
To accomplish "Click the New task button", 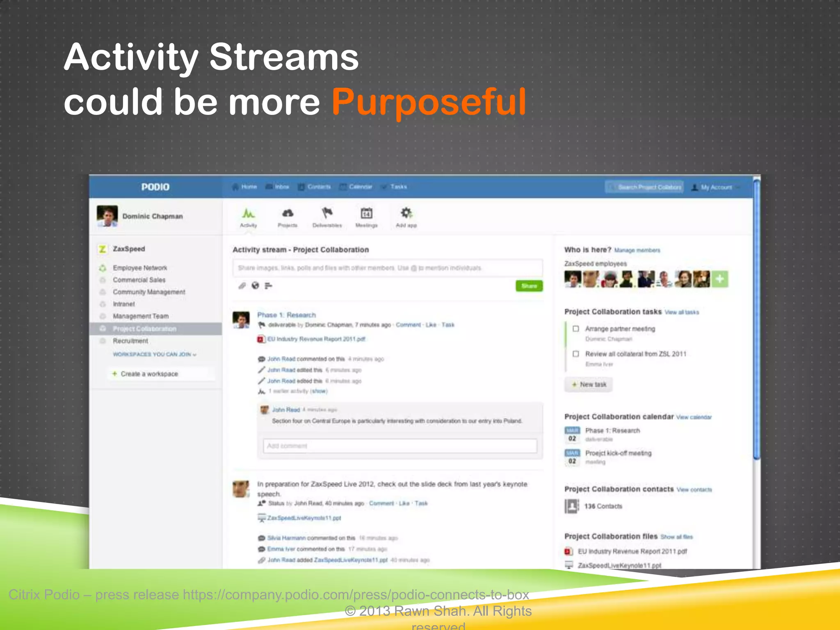I will [x=589, y=385].
